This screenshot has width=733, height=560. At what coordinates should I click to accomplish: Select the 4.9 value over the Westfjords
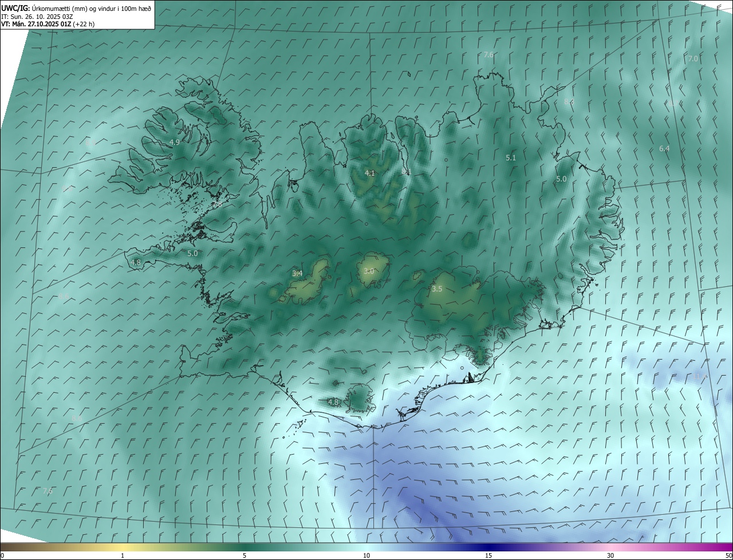coord(175,142)
